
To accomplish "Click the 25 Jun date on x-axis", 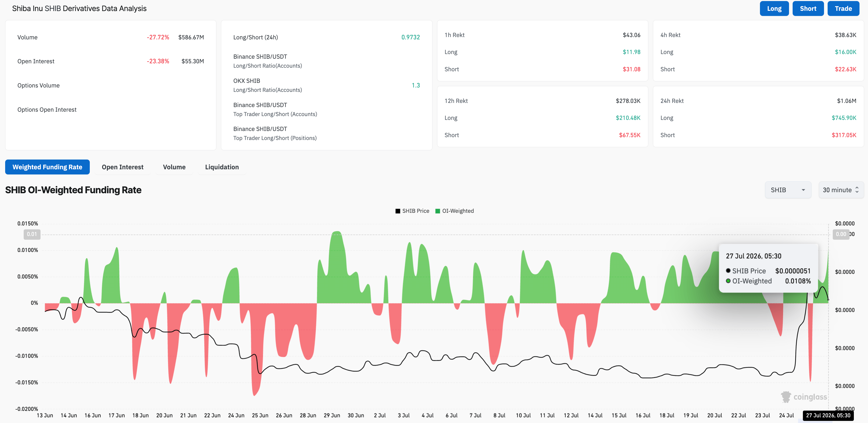I will (x=260, y=416).
